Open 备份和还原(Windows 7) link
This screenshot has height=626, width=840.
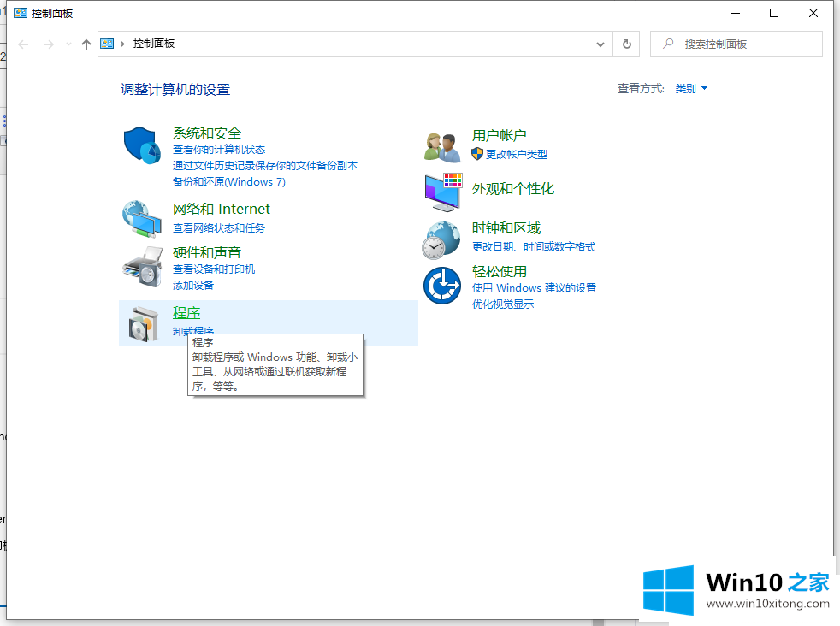point(229,182)
